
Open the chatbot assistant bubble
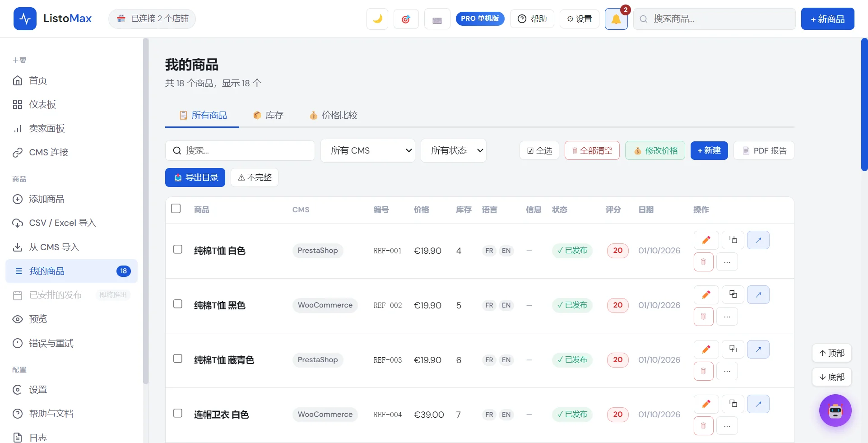point(835,410)
